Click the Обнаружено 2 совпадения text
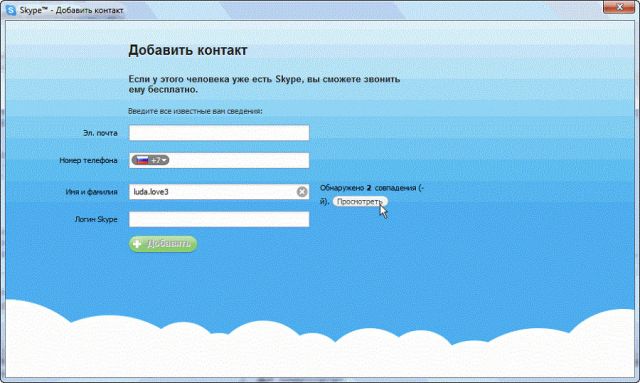 [x=372, y=188]
